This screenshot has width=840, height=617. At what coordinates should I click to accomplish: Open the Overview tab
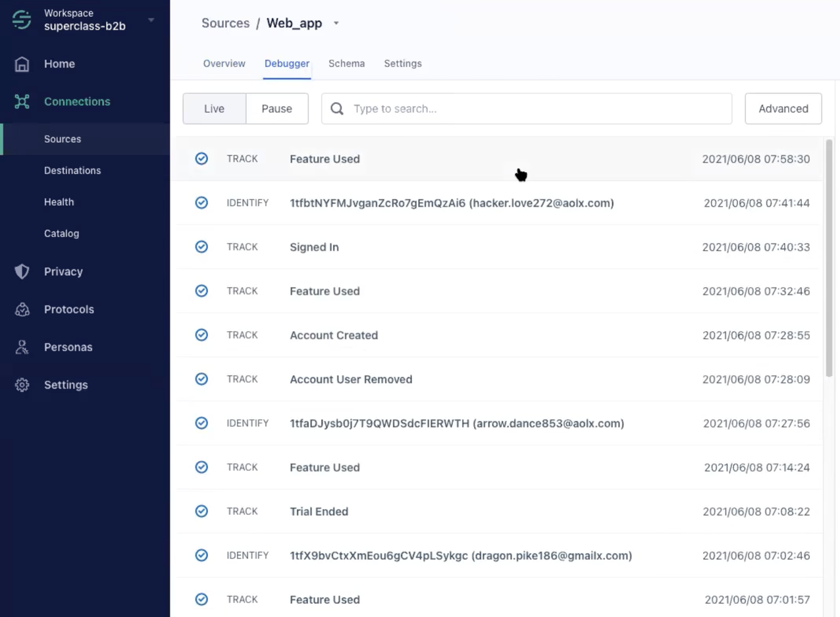(x=224, y=63)
